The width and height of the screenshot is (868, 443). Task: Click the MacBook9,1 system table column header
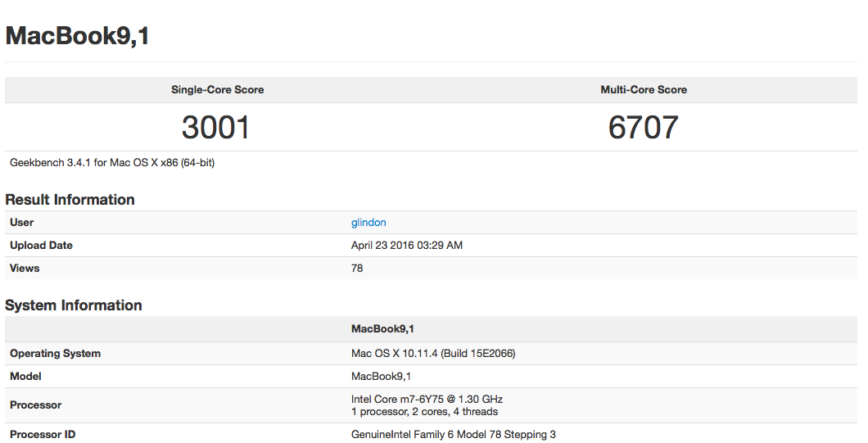click(x=382, y=329)
